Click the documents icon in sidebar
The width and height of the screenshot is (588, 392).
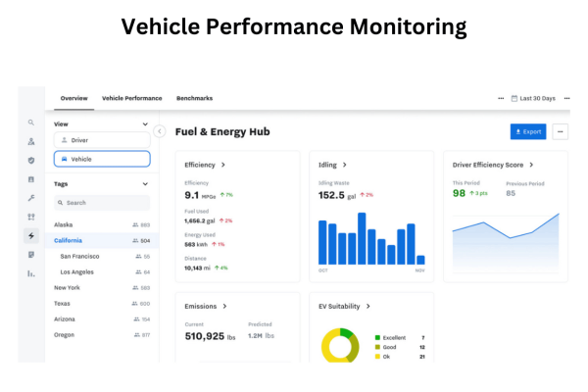(x=31, y=255)
